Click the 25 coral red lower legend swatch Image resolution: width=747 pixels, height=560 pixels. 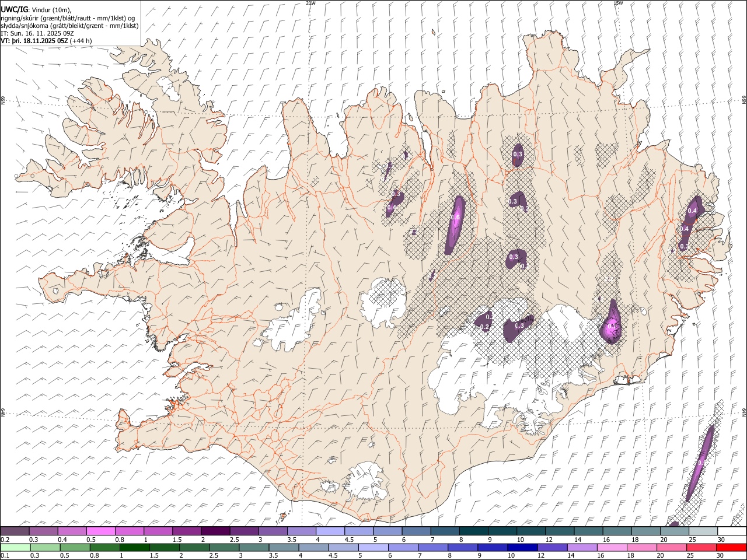(x=701, y=548)
